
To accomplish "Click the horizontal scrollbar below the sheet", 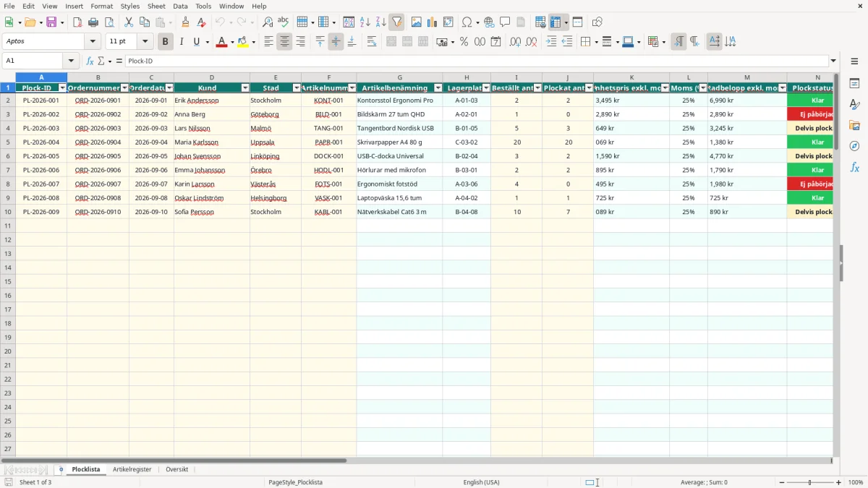I will pos(174,461).
